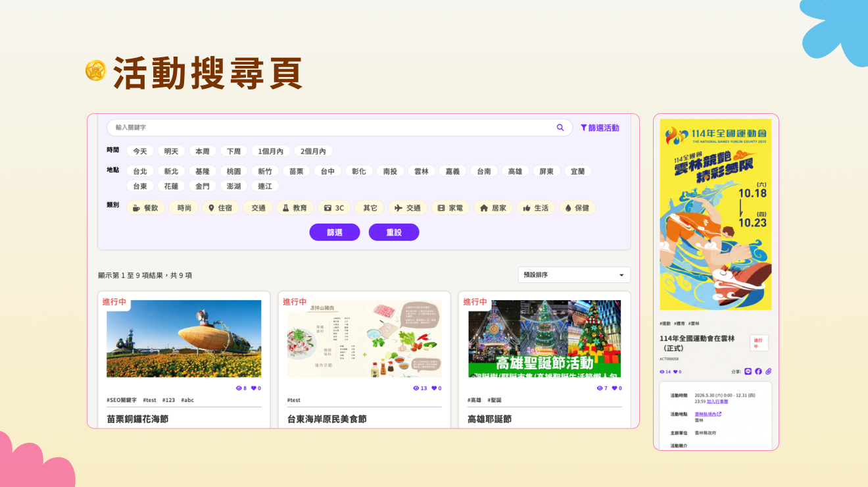Choose the 澎湖 location chip

coord(233,186)
